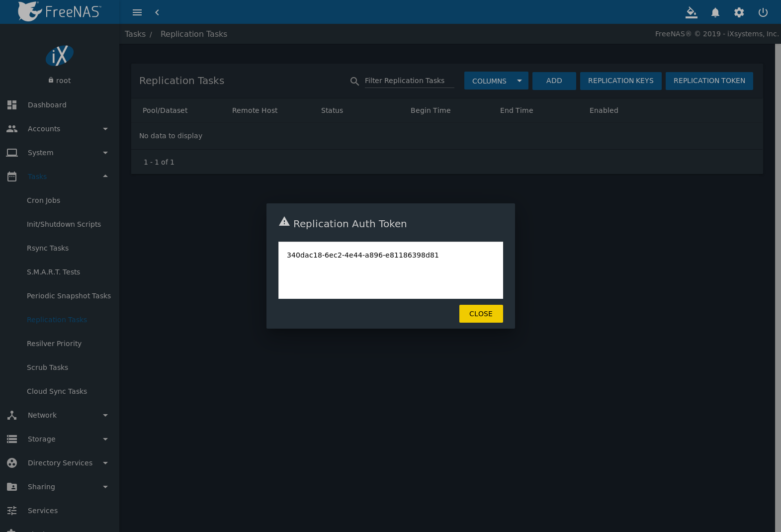Toggle the hamburger sidebar menu

click(x=137, y=12)
